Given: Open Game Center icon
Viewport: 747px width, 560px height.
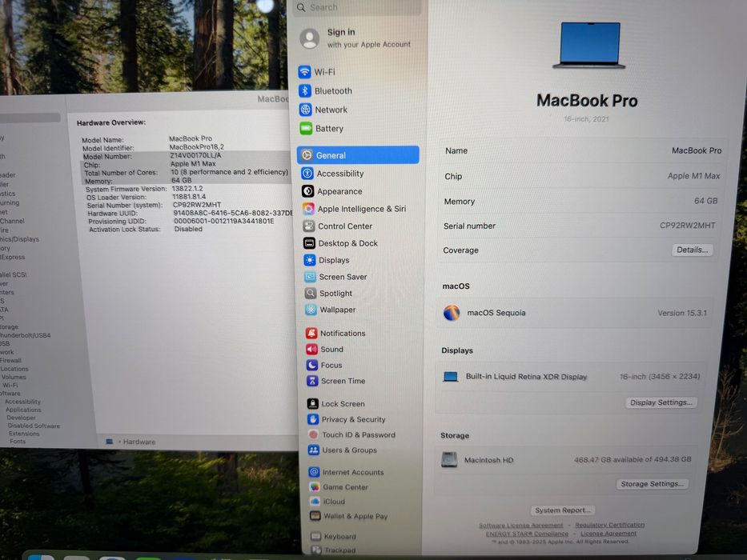Looking at the screenshot, I should click(315, 486).
